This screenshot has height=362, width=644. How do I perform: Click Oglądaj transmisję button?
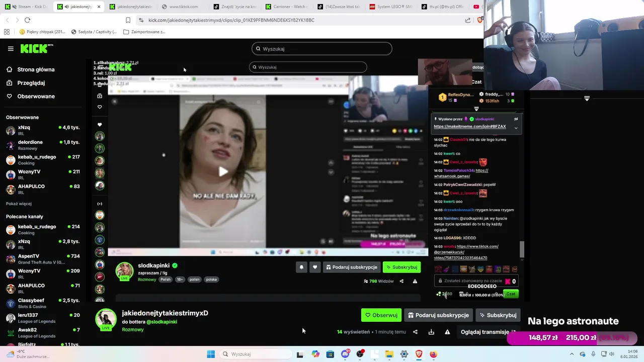tap(488, 332)
